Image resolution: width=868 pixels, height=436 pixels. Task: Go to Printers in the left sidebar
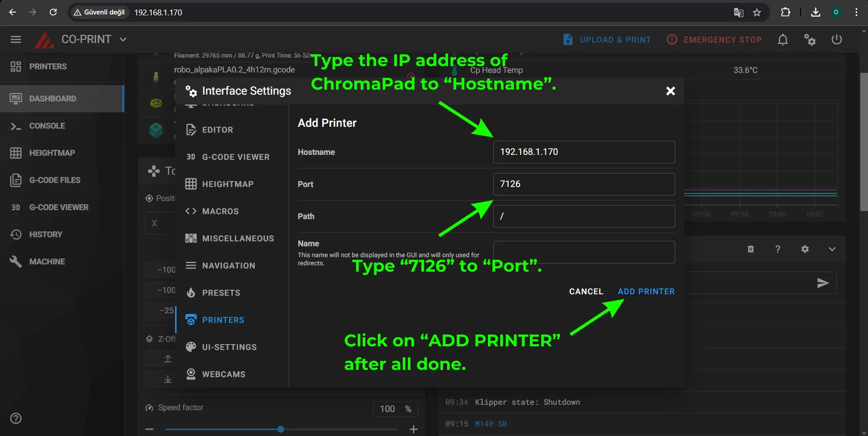click(x=62, y=67)
